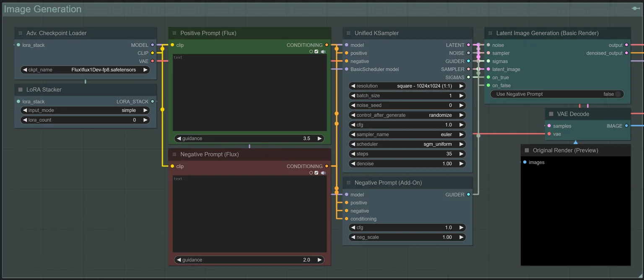Click the VAE output port on Adv. Checkpoint Loader
This screenshot has height=280, width=644.
click(x=152, y=61)
